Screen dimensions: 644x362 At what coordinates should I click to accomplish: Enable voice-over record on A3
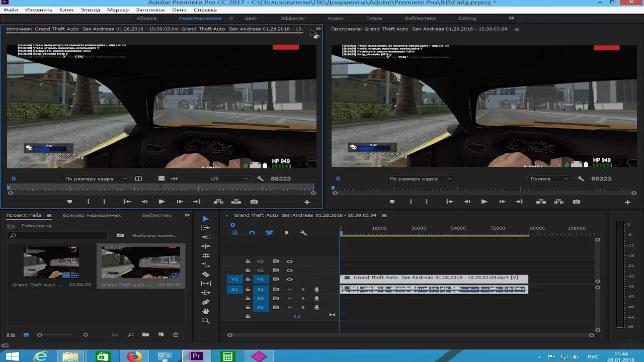tap(316, 307)
